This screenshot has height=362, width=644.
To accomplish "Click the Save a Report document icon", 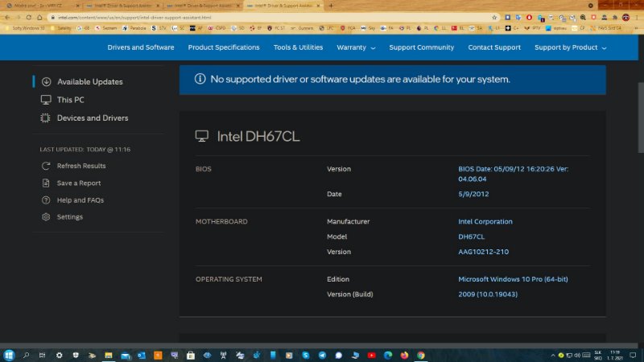I will coord(46,183).
